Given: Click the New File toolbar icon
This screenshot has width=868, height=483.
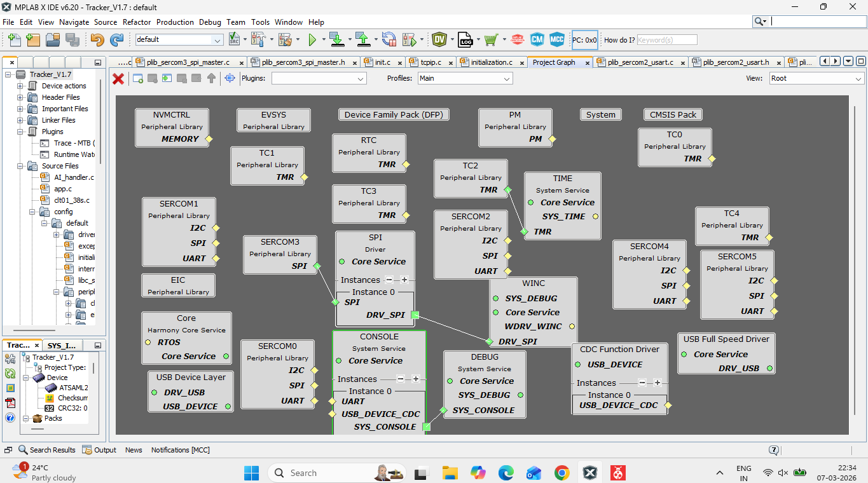Looking at the screenshot, I should click(x=14, y=40).
